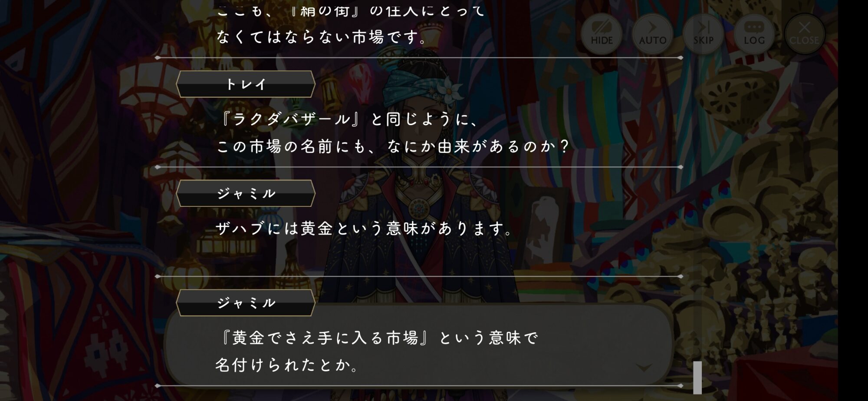
Task: Click the log scrollbar thumb
Action: pos(697,377)
